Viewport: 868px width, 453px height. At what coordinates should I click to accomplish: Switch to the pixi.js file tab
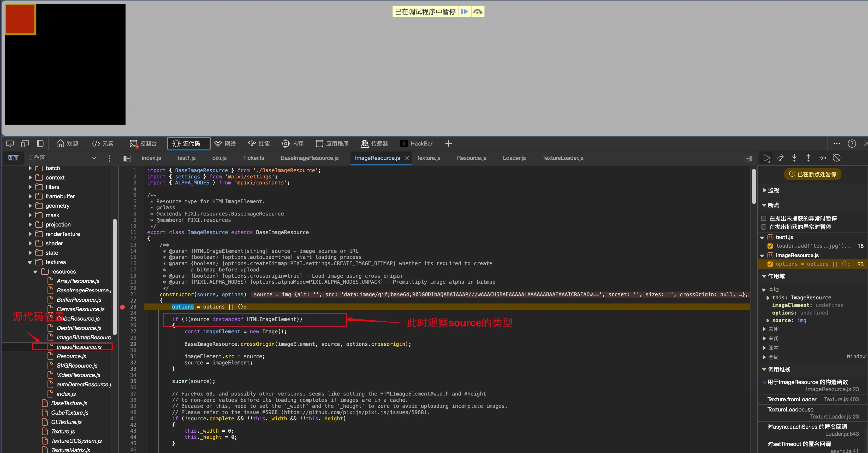point(219,158)
